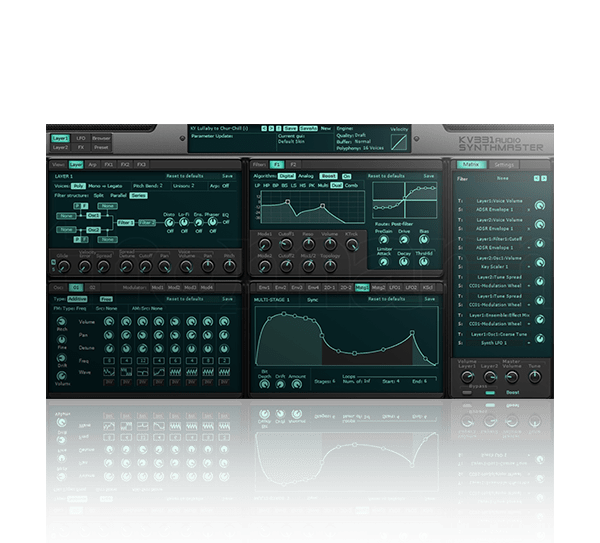This screenshot has width=600, height=543.
Task: Select the F2 filter tab
Action: [x=293, y=165]
